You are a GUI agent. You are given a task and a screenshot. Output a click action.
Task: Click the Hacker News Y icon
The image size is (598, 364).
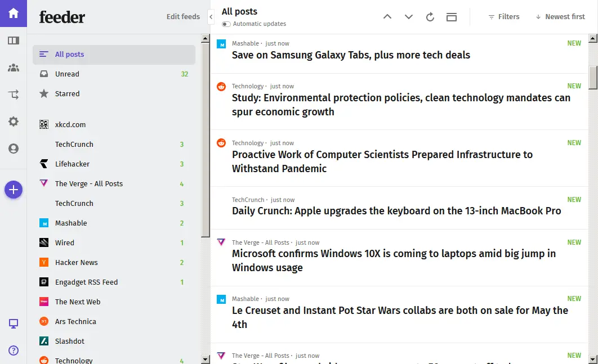point(44,262)
